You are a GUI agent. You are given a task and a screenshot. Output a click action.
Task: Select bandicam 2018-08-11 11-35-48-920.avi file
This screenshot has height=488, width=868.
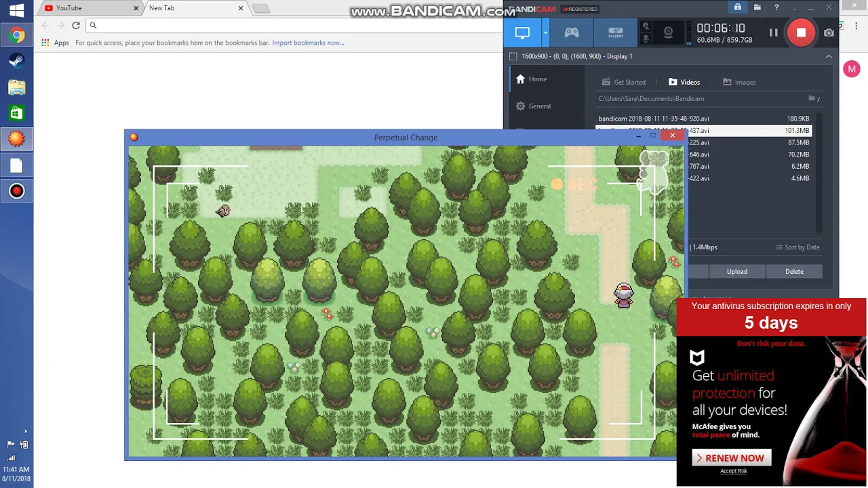click(x=704, y=119)
